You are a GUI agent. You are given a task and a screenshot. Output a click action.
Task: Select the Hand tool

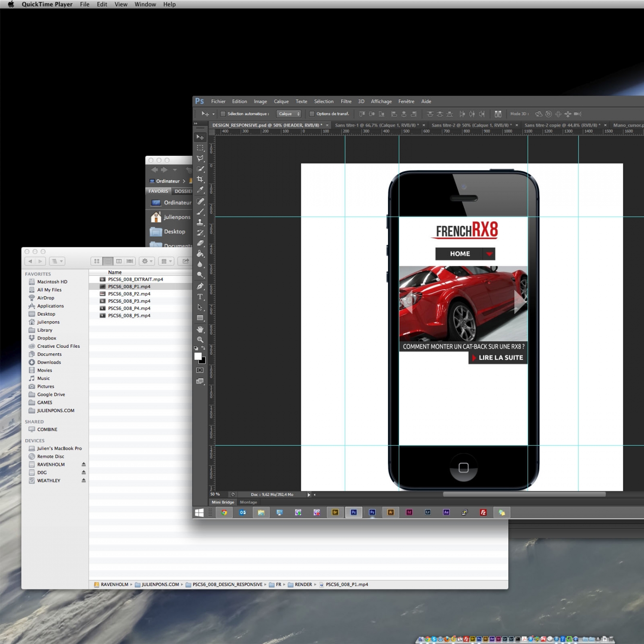(x=200, y=329)
